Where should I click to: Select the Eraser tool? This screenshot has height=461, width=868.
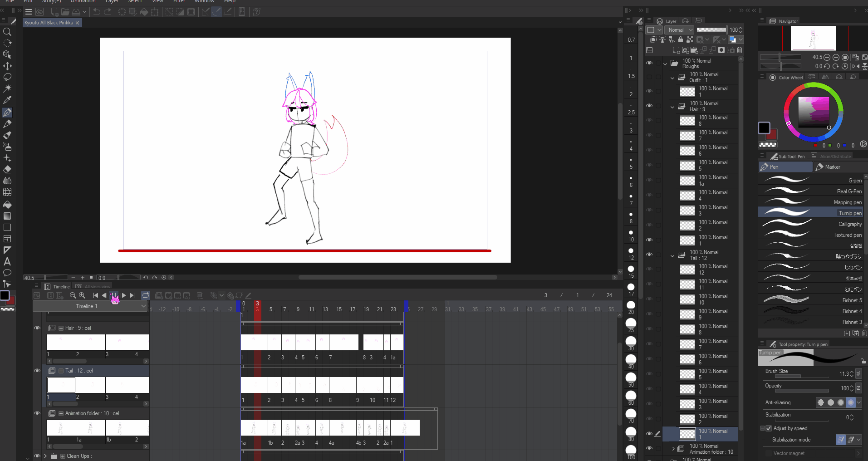(x=7, y=169)
